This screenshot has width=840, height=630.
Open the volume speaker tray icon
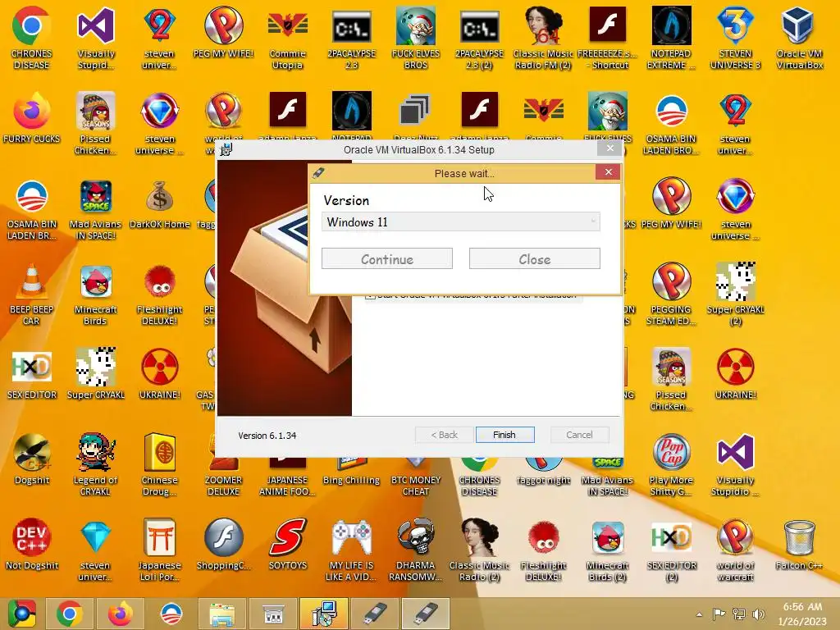coord(759,614)
